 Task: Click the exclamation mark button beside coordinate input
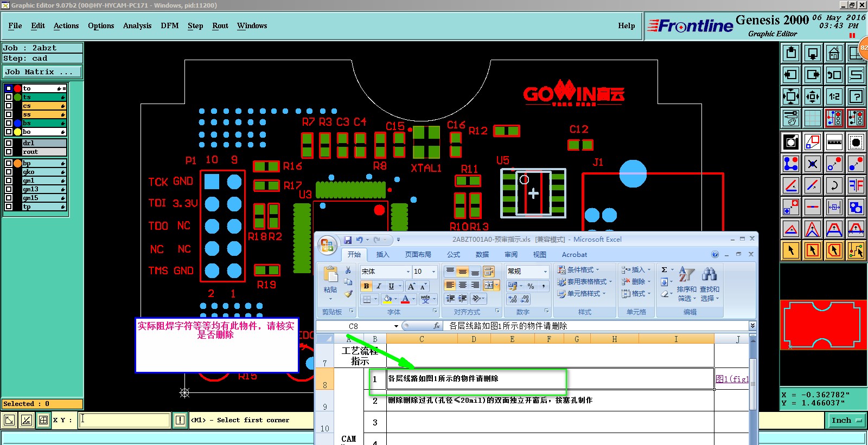coord(180,420)
